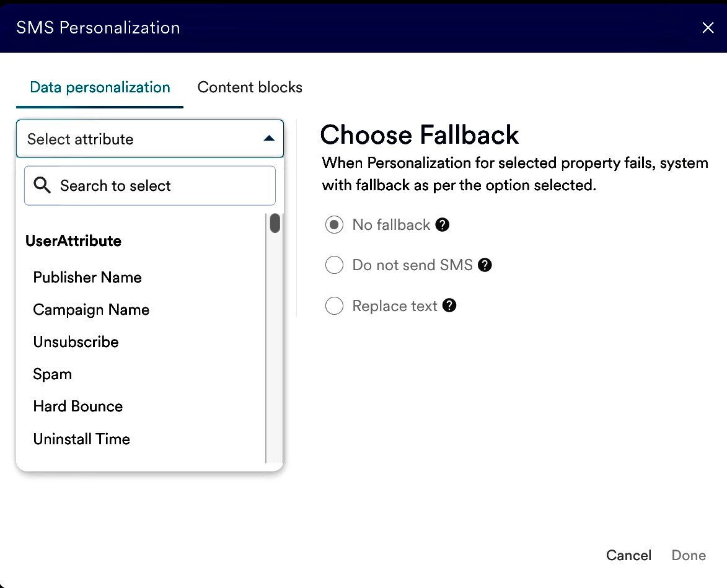727x588 pixels.
Task: Pick the Uninstall Time attribute
Action: tap(82, 439)
